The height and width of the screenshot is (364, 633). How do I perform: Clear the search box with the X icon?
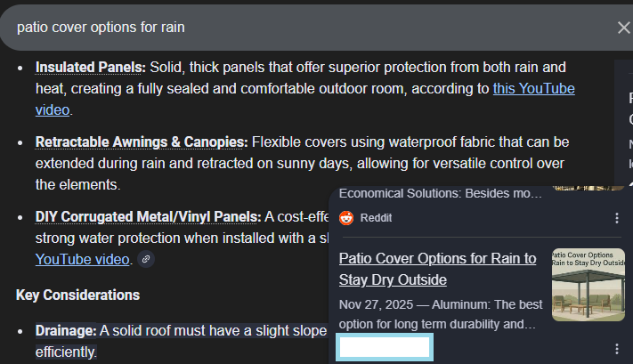point(623,28)
